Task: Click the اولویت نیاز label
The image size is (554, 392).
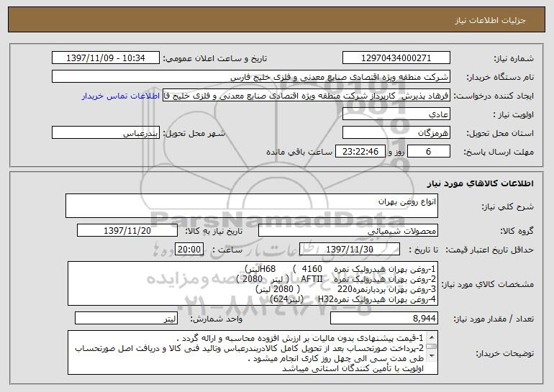Action: pos(514,115)
